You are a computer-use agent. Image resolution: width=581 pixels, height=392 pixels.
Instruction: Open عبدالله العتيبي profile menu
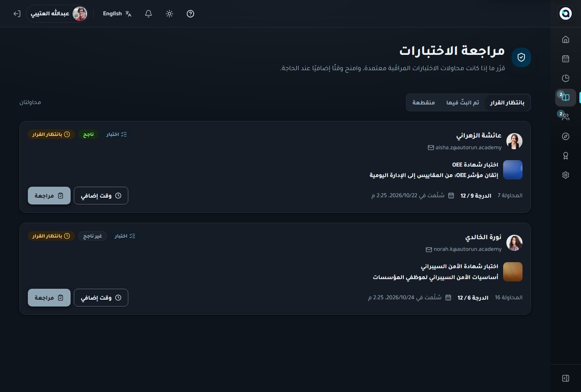57,14
